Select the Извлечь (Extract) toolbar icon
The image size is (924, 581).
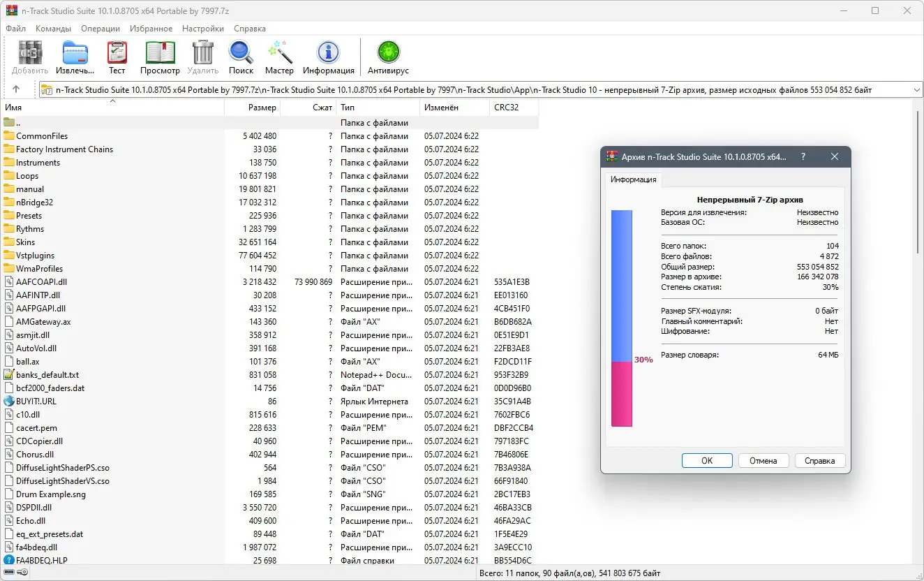74,52
